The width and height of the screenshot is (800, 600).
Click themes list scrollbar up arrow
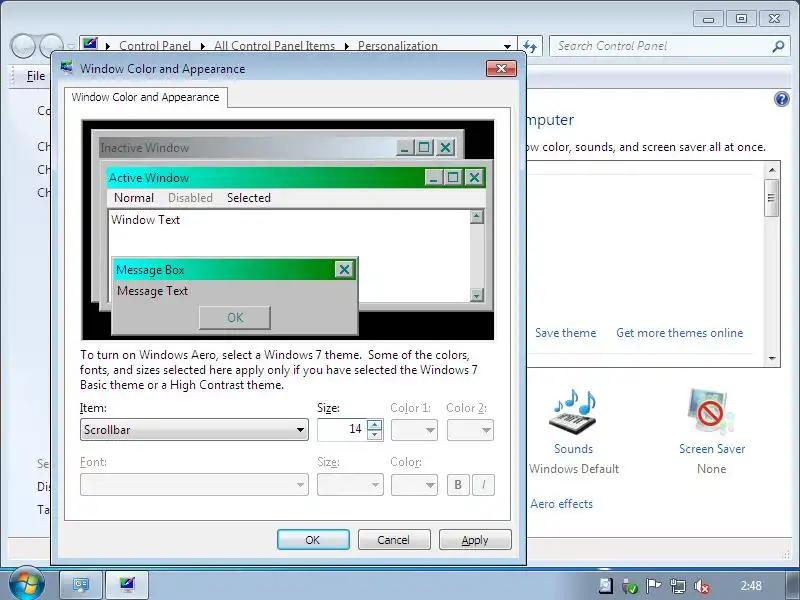pyautogui.click(x=772, y=170)
